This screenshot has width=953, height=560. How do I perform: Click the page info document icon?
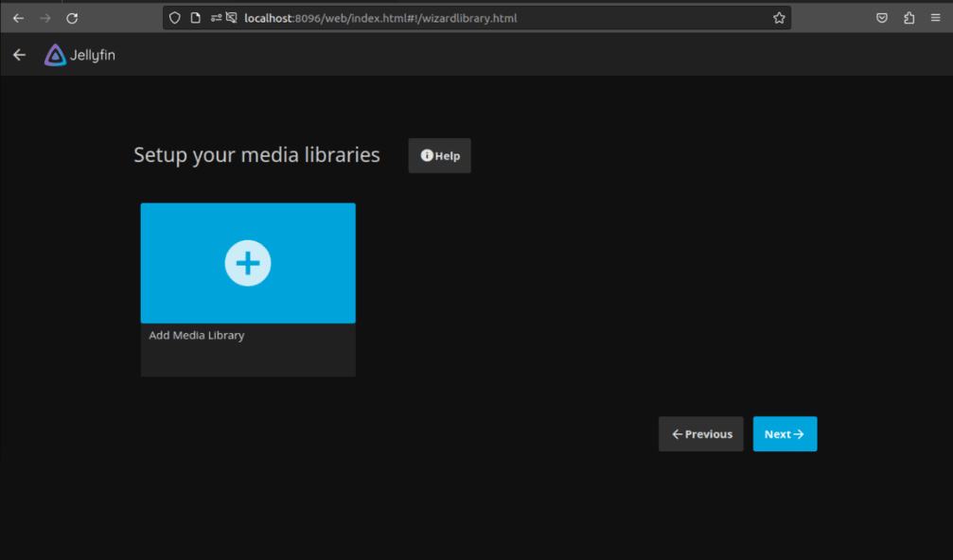196,18
